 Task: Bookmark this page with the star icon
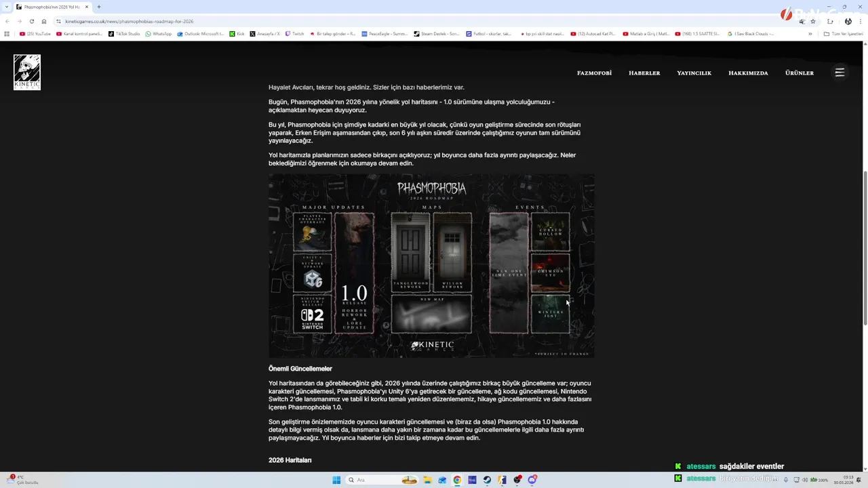(813, 21)
